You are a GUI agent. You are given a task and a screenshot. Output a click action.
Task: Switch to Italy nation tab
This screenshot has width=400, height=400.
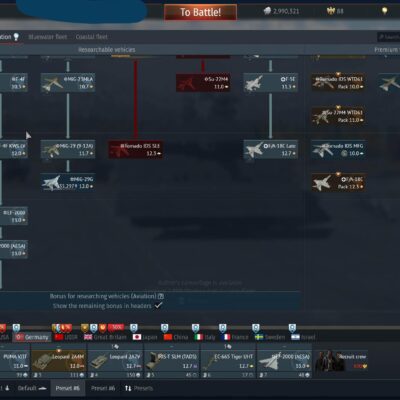coord(205,337)
